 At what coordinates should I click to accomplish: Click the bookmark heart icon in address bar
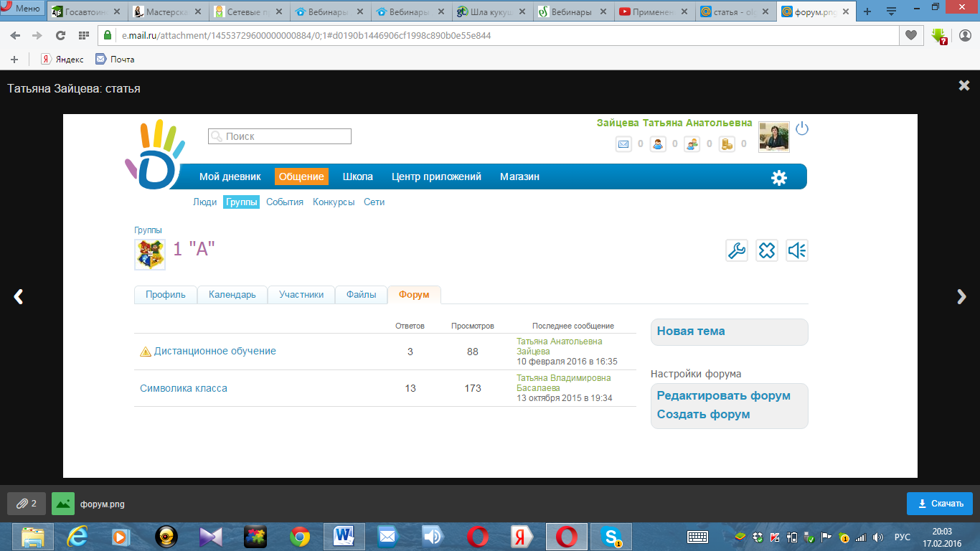pyautogui.click(x=911, y=35)
